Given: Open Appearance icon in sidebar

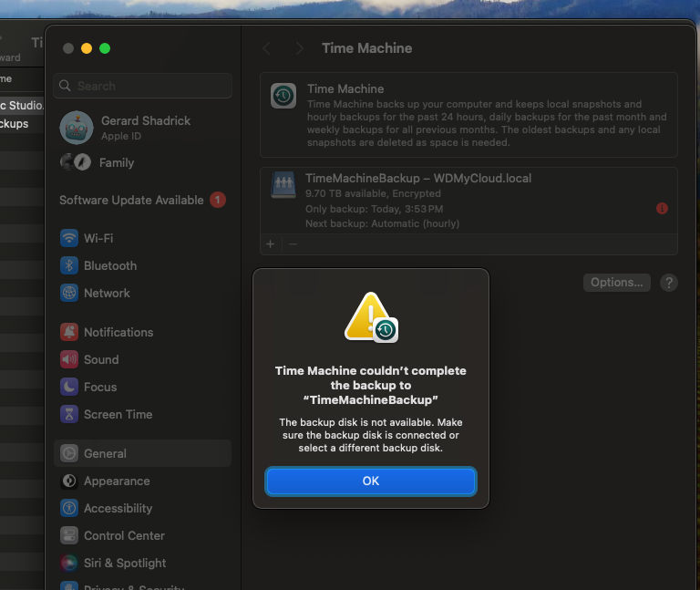Looking at the screenshot, I should (69, 481).
